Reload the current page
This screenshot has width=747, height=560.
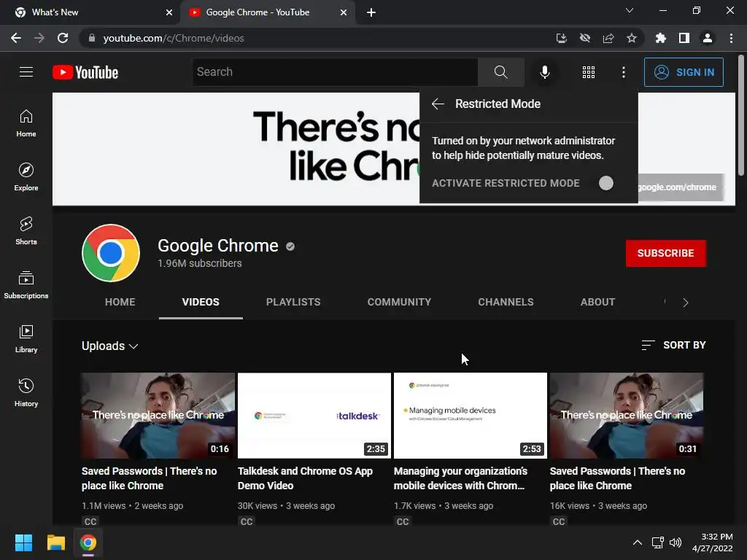click(63, 38)
